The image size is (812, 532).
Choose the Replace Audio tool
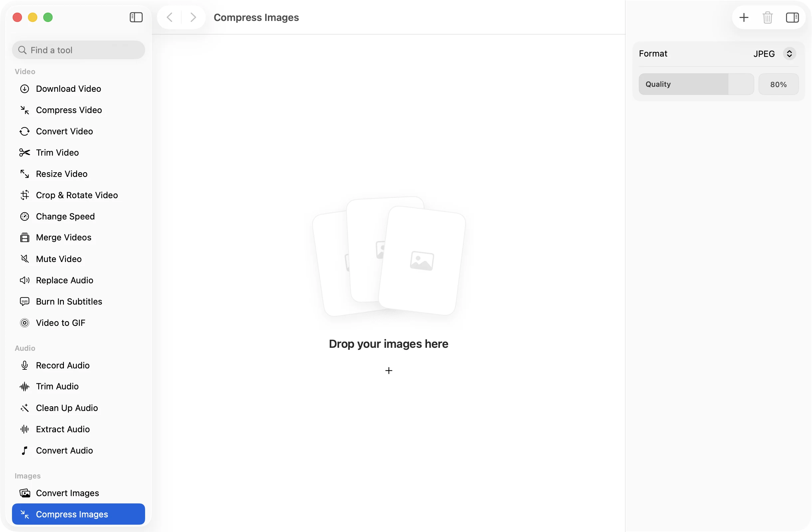[x=78, y=280]
